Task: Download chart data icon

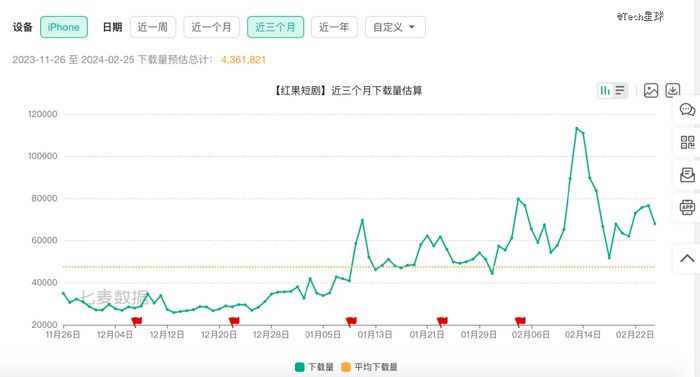Action: click(x=673, y=91)
